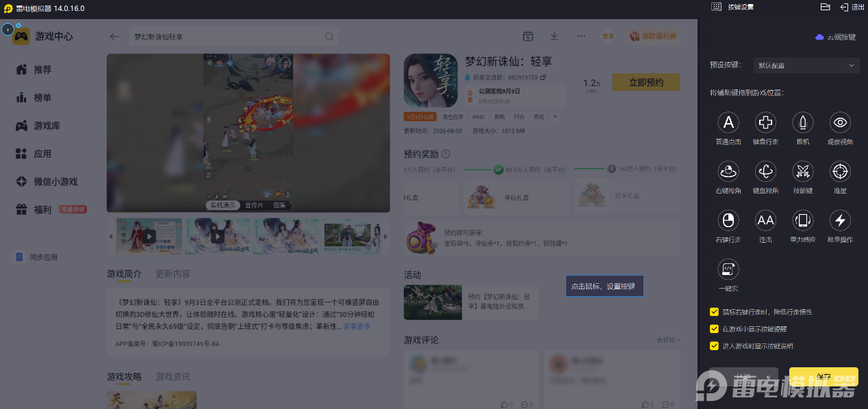Switch to 游戏资讯 tab
The height and width of the screenshot is (409, 868).
[x=173, y=377]
